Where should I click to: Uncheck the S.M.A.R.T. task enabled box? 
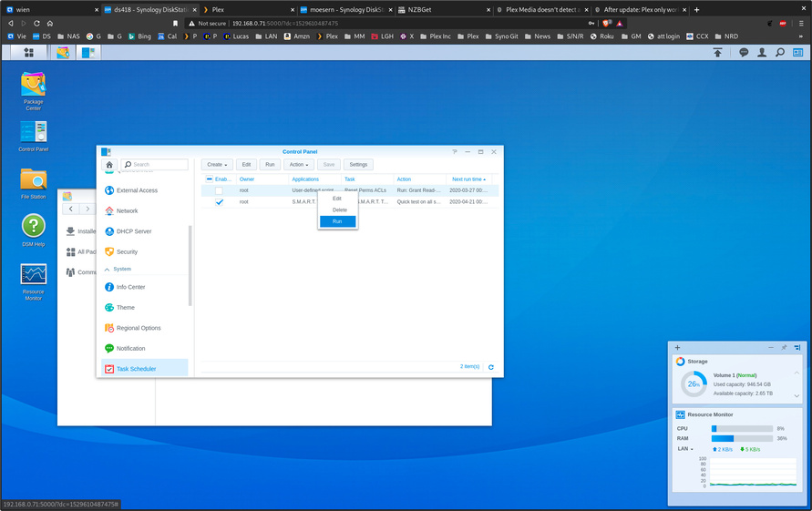(x=219, y=202)
